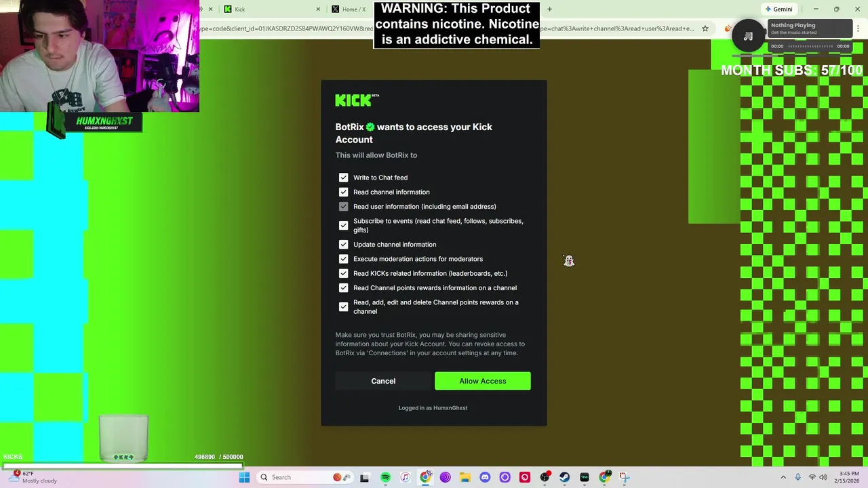Uncheck Execute moderation actions for moderators
The height and width of the screenshot is (488, 868).
(343, 259)
